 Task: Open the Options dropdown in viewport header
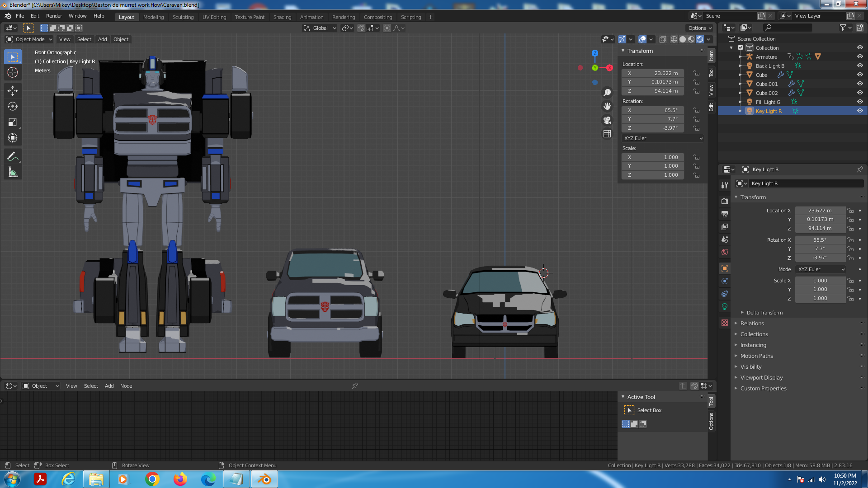pos(700,28)
